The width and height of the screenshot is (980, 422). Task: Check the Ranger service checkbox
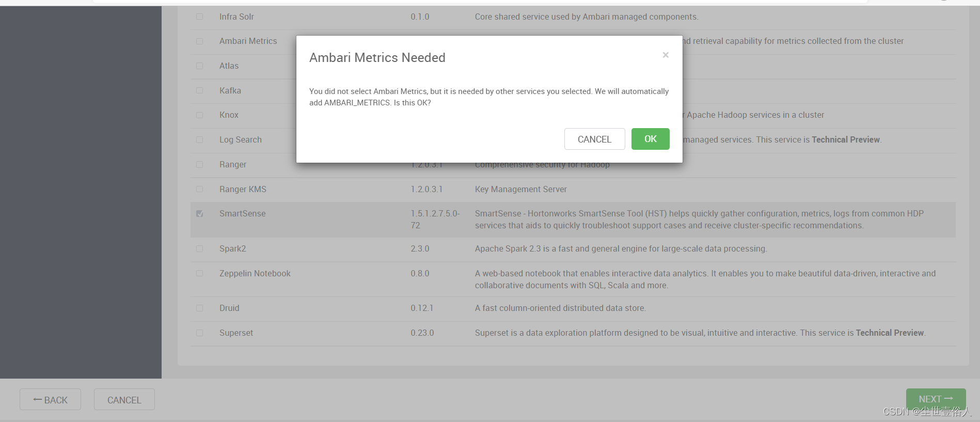[200, 165]
